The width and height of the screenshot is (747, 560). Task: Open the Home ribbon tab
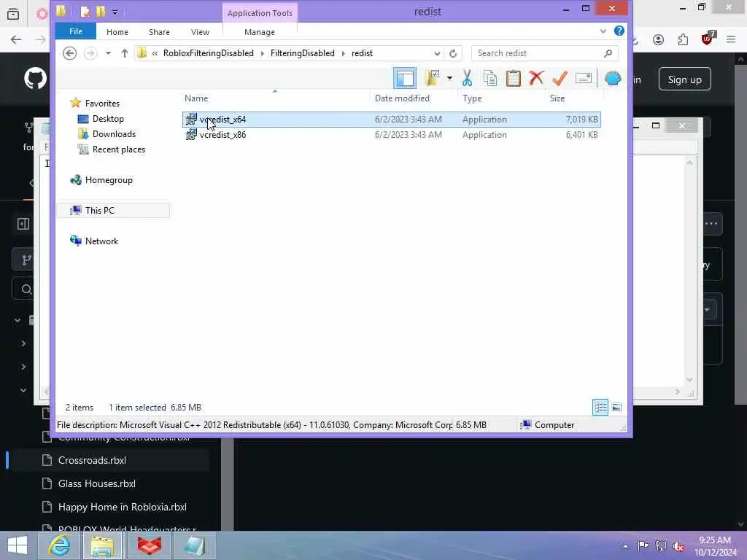pos(117,32)
